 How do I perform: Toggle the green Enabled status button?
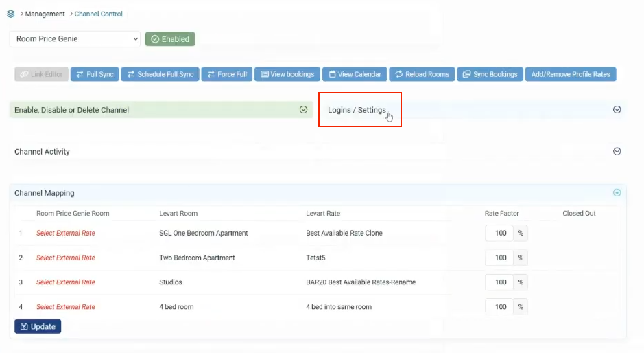(x=170, y=39)
